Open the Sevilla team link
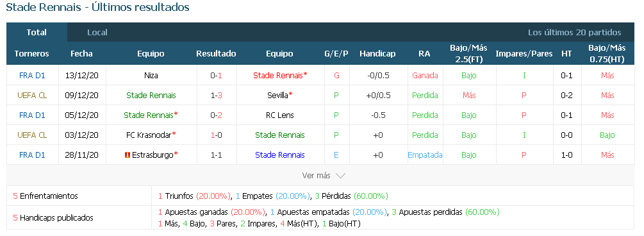 pos(277,95)
